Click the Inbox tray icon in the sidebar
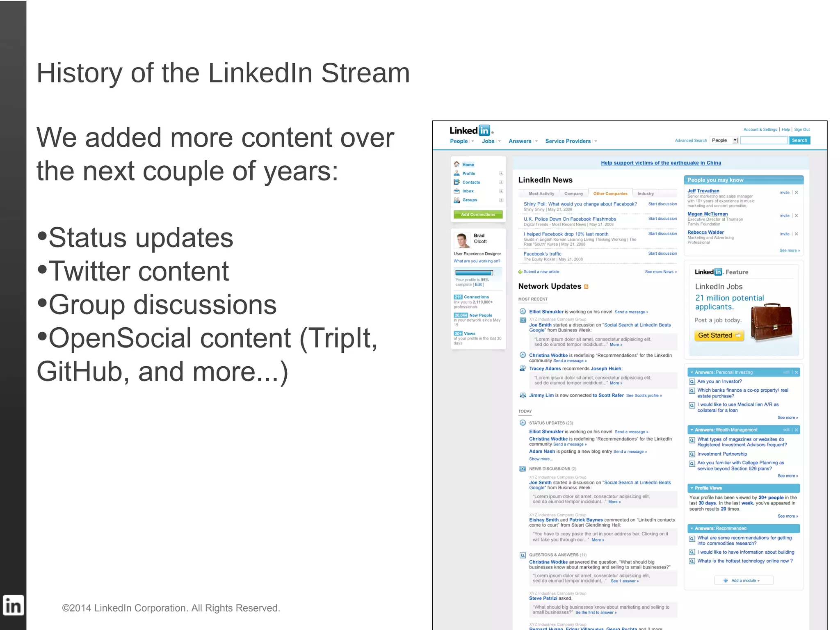Screen dimensions: 840x630 pos(457,191)
